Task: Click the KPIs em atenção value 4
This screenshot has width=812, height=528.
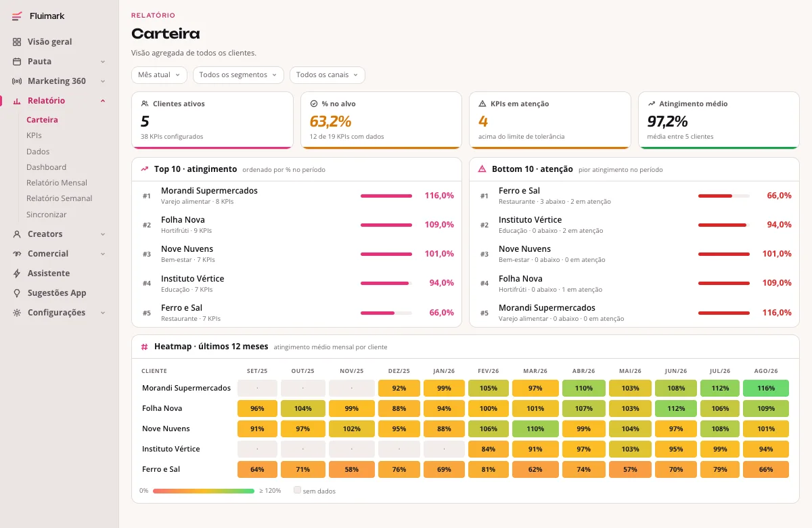Action: pyautogui.click(x=483, y=122)
